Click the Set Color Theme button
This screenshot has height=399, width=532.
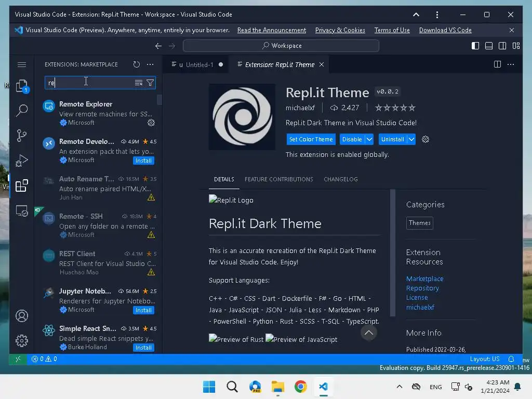point(311,139)
